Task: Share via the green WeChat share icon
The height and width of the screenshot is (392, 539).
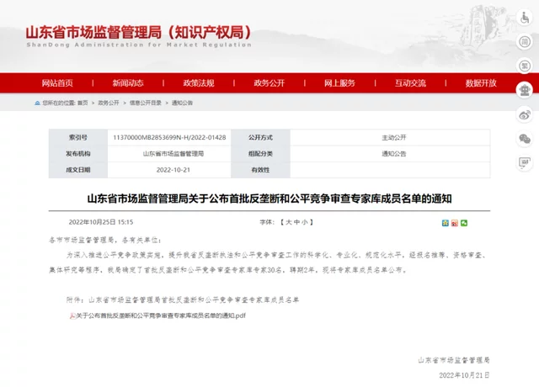Action: coord(464,223)
